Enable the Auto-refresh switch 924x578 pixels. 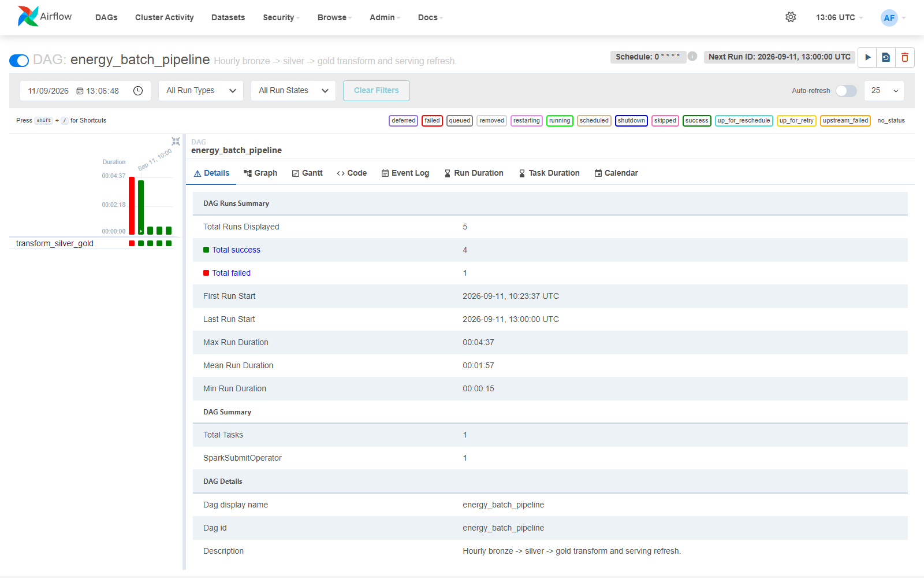[846, 91]
